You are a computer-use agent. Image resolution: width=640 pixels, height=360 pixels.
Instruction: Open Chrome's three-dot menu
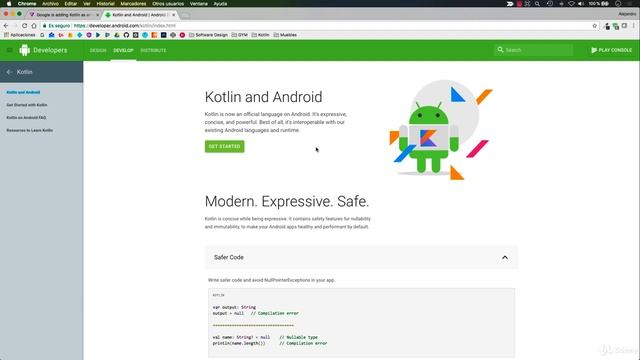[x=634, y=26]
